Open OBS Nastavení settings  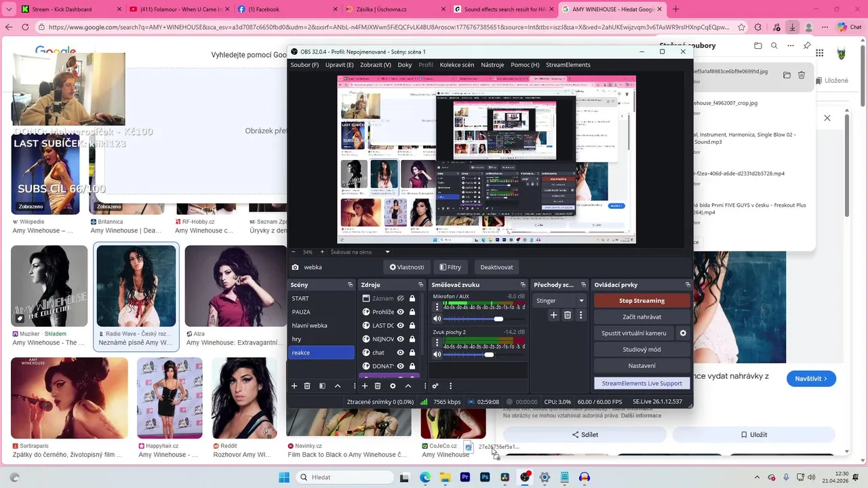642,366
